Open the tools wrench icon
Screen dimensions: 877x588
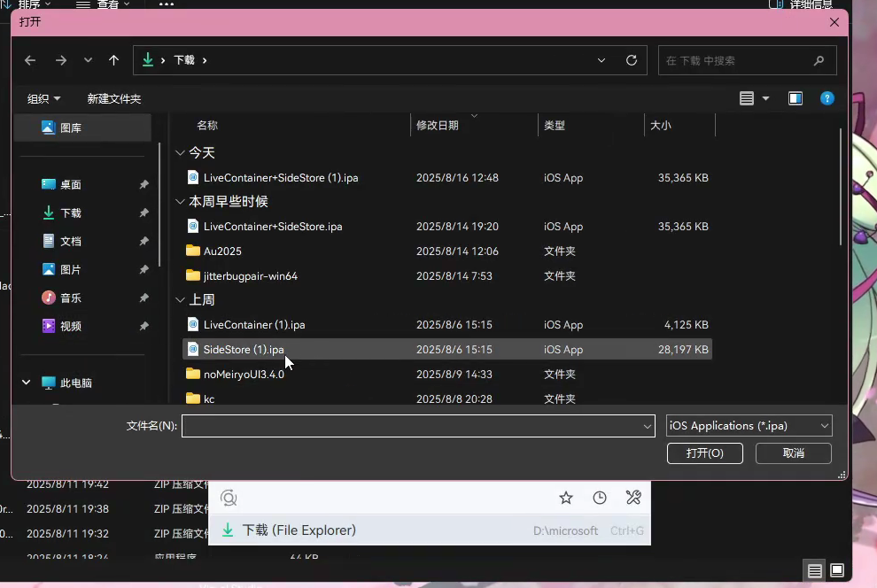point(633,498)
